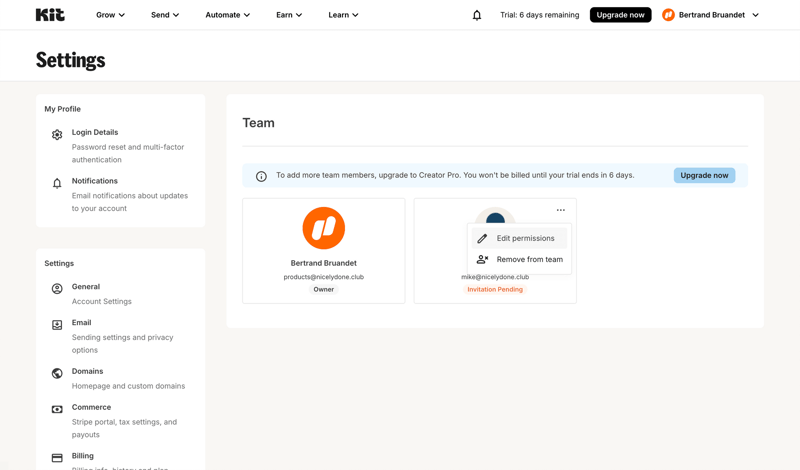Select Remove from team option

point(519,259)
